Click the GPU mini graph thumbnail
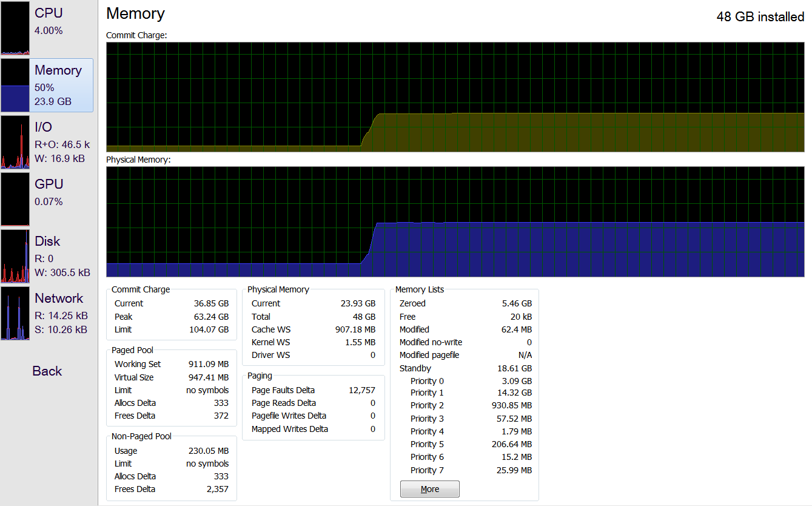Screen dimensions: 812x506 pyautogui.click(x=15, y=199)
